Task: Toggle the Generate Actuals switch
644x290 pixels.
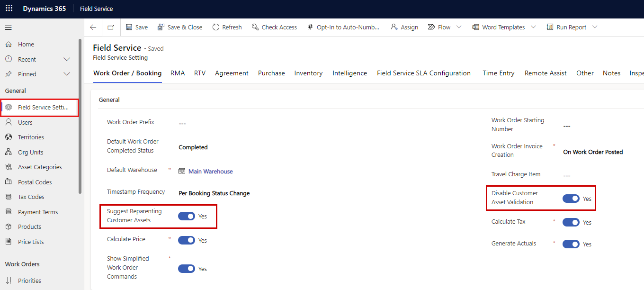Action: coord(571,244)
